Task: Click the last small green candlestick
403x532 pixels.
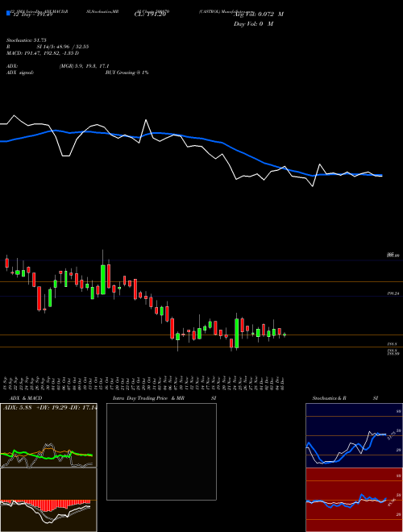Action: [x=285, y=335]
